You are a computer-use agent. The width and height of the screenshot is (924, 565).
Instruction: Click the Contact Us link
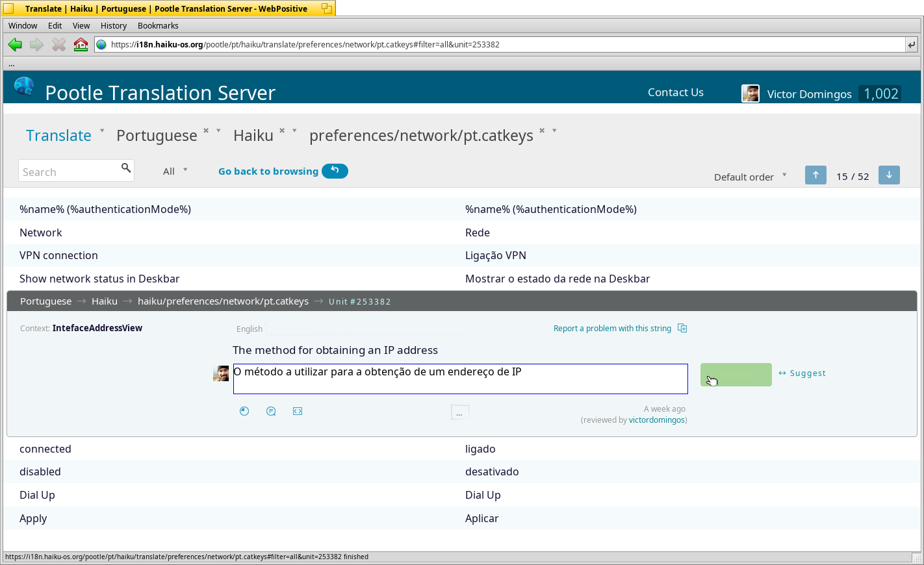[676, 92]
